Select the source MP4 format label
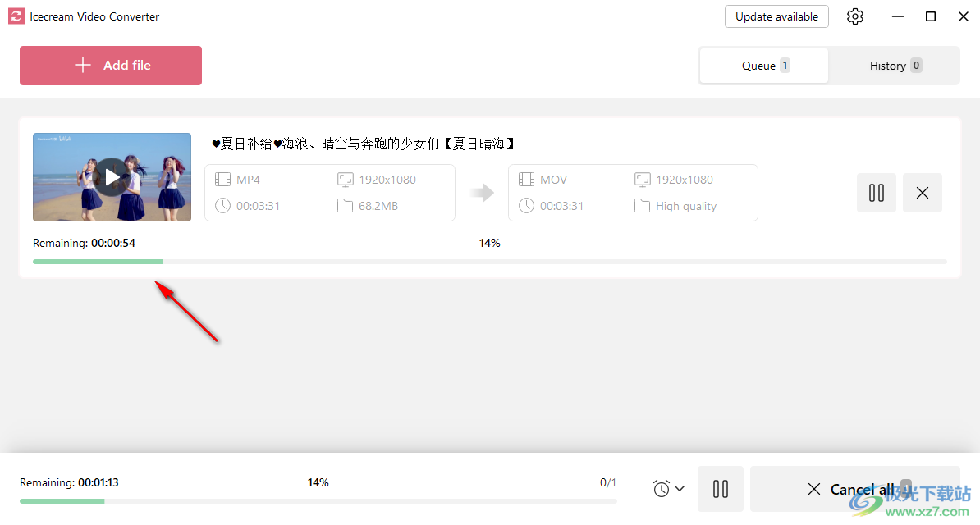Image resolution: width=980 pixels, height=525 pixels. pyautogui.click(x=248, y=180)
